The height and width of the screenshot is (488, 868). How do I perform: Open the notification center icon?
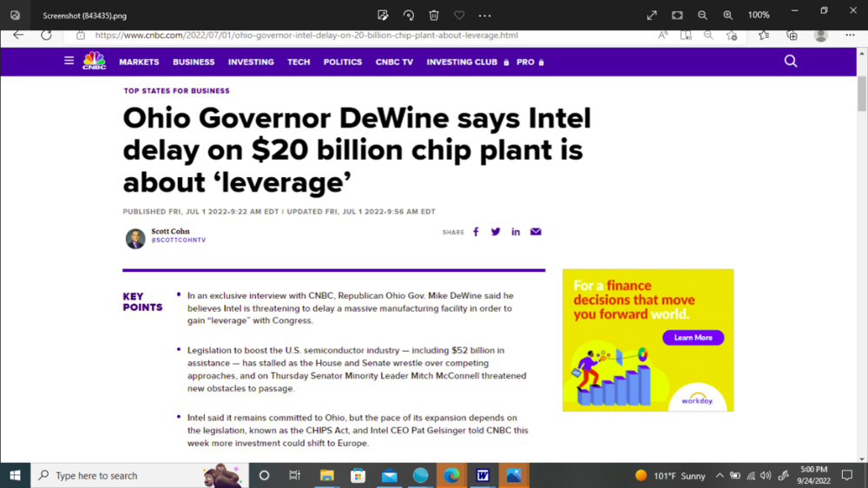(x=847, y=475)
